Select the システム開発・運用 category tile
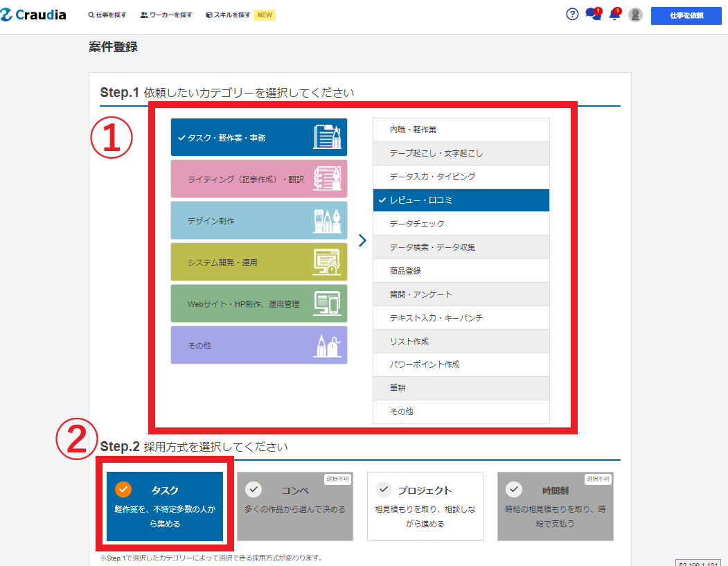728x566 pixels. [x=259, y=262]
